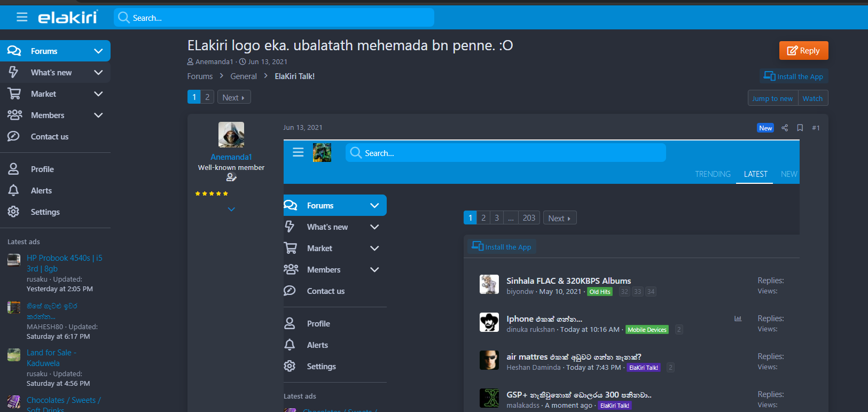Click the orange Reply button

click(x=803, y=51)
